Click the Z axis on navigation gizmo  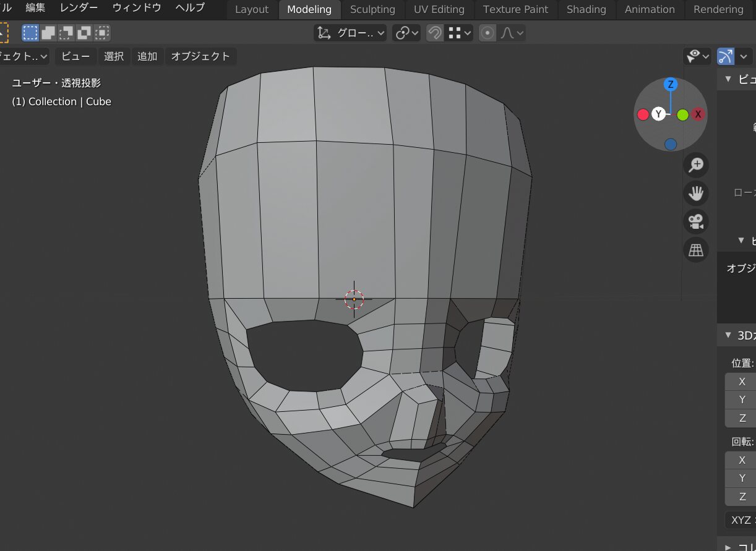click(670, 85)
